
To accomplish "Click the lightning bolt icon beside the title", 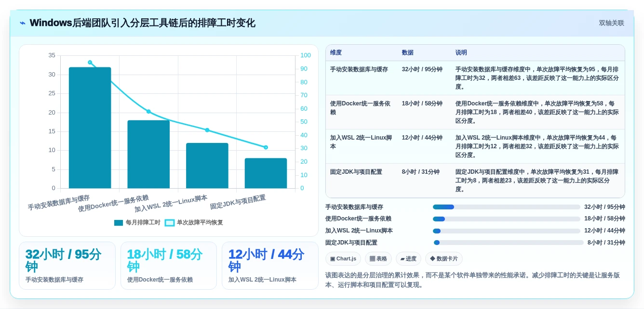I will pyautogui.click(x=23, y=23).
